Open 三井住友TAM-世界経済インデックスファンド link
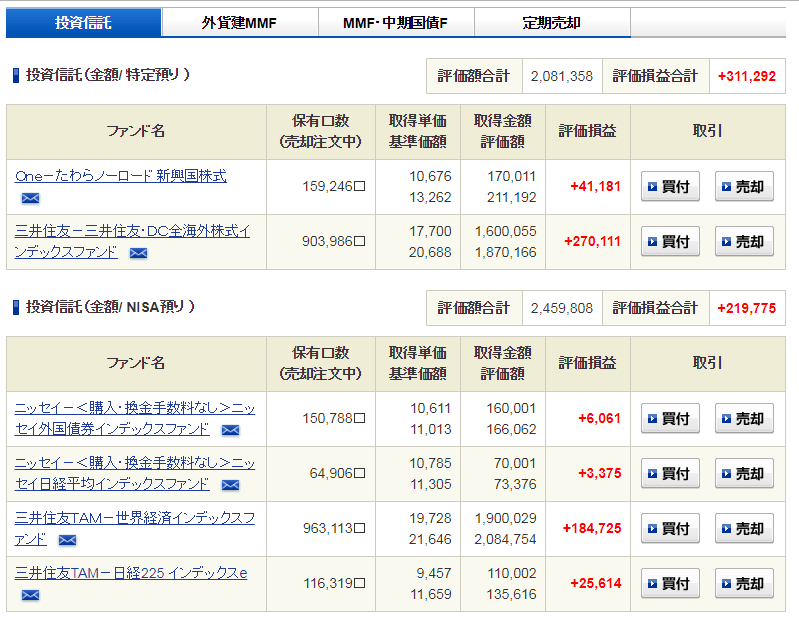The height and width of the screenshot is (622, 799). (x=135, y=528)
